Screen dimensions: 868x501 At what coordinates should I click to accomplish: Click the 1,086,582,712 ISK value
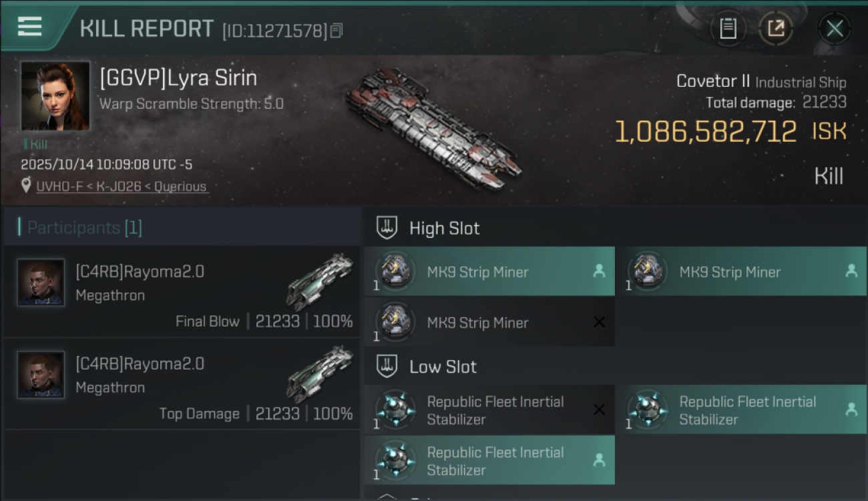tap(705, 132)
